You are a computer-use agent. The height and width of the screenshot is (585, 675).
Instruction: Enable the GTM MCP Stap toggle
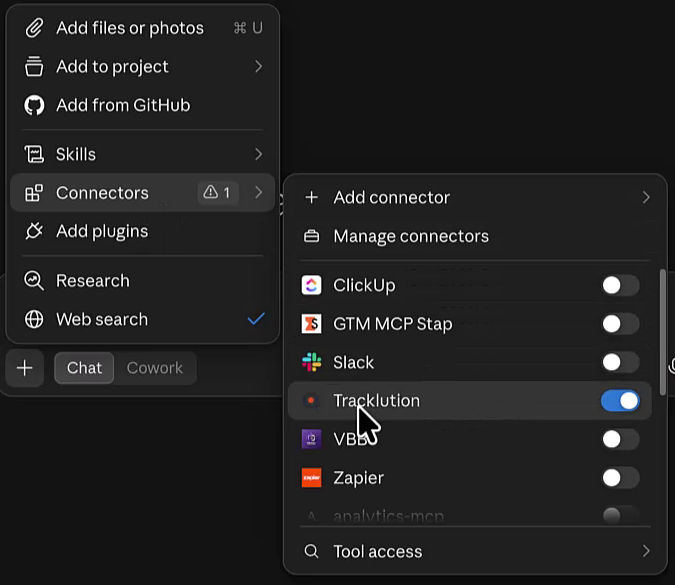pos(620,324)
